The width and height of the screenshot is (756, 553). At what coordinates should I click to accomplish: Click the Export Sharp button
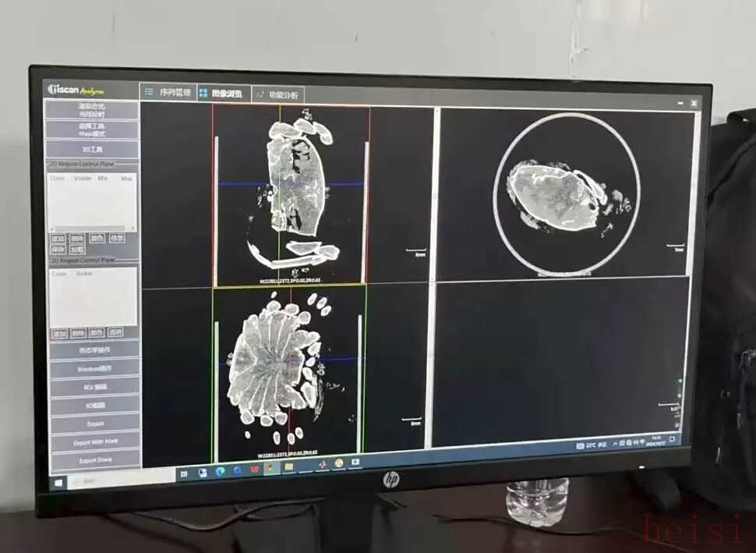click(x=96, y=460)
